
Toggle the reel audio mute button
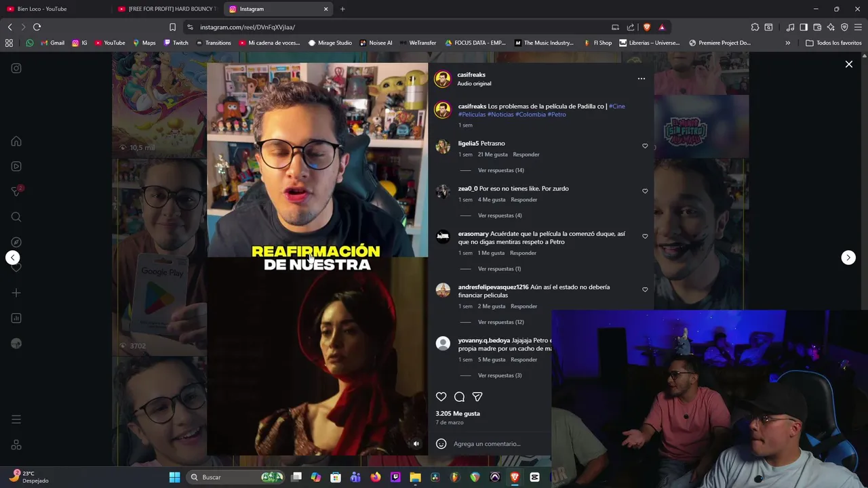pos(416,444)
